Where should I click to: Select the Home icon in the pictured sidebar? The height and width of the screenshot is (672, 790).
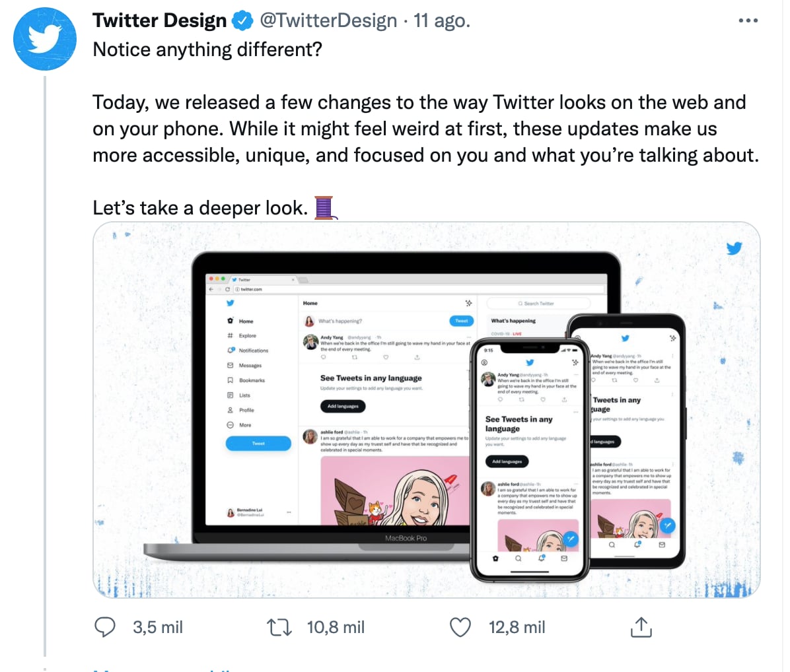click(x=229, y=321)
